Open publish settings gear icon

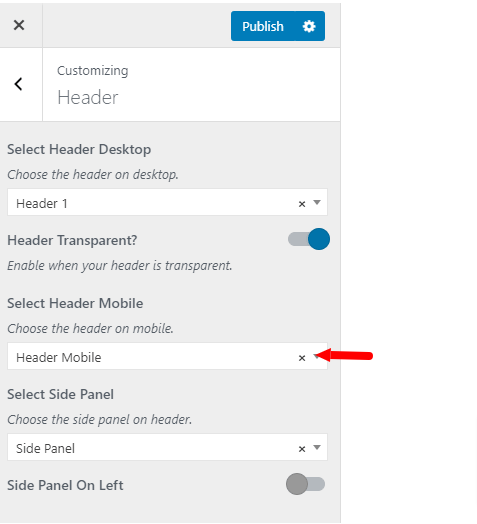(309, 26)
